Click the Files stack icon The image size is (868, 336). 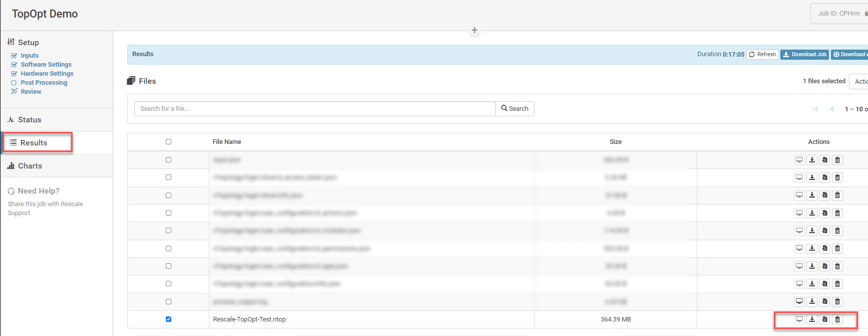131,81
